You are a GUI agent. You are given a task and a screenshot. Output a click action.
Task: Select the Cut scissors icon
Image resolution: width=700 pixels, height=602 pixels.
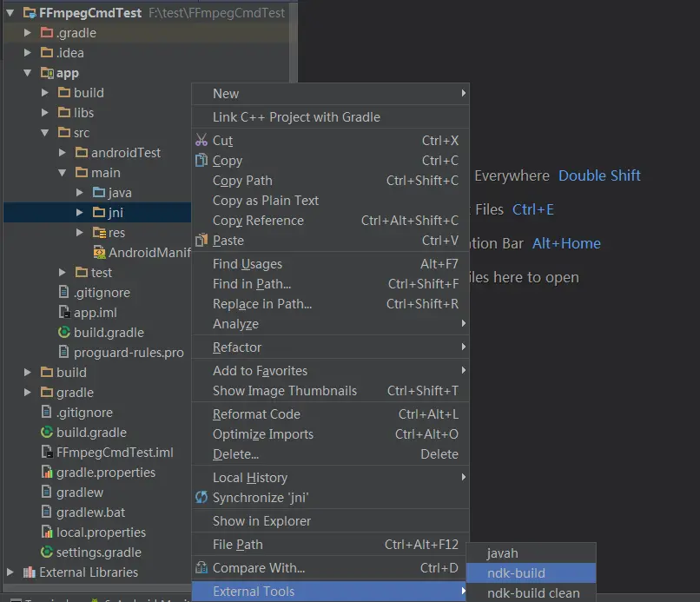[x=201, y=141]
